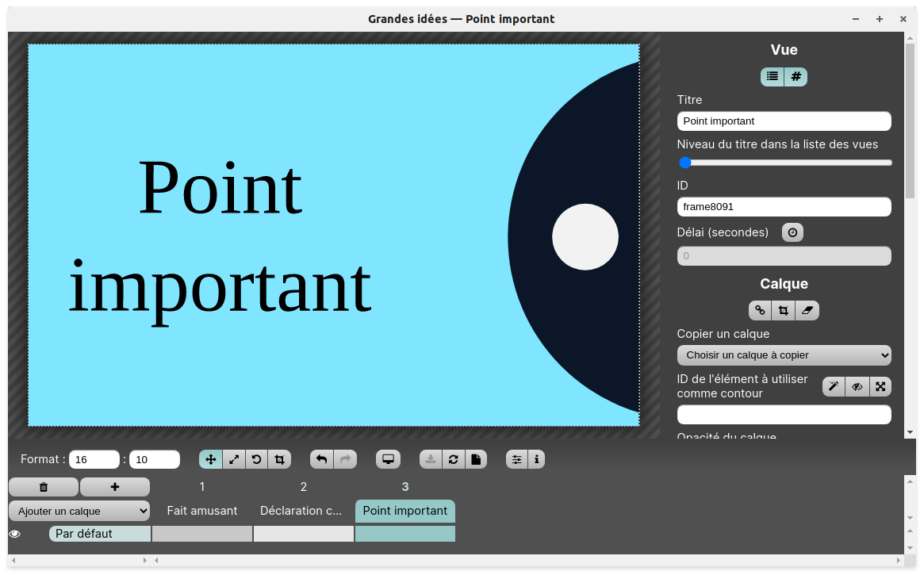Hide the Par défaut layer with eye icon
Image resolution: width=924 pixels, height=575 pixels.
(14, 534)
